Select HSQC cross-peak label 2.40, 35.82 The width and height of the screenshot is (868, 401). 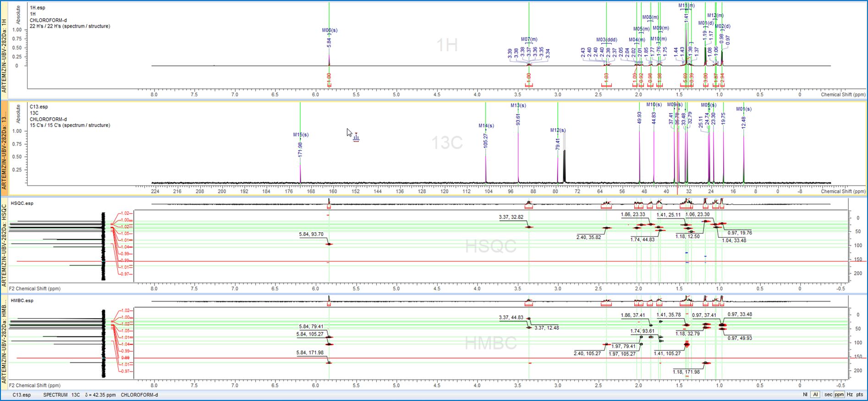click(x=589, y=237)
